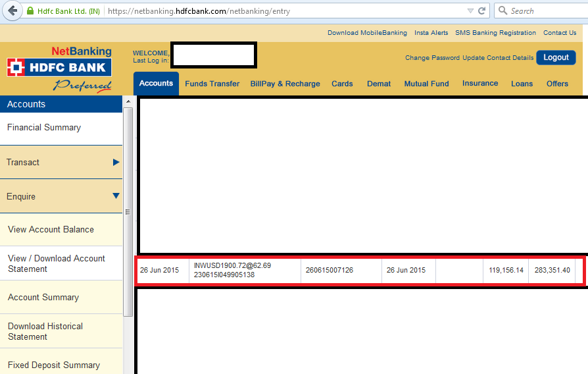Click the HDFC Bank logo
This screenshot has width=588, height=374.
click(59, 68)
